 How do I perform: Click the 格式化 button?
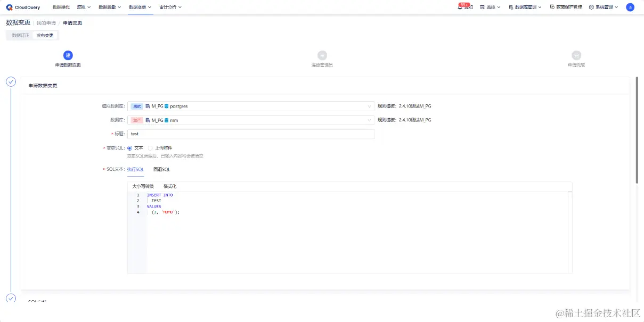[170, 186]
